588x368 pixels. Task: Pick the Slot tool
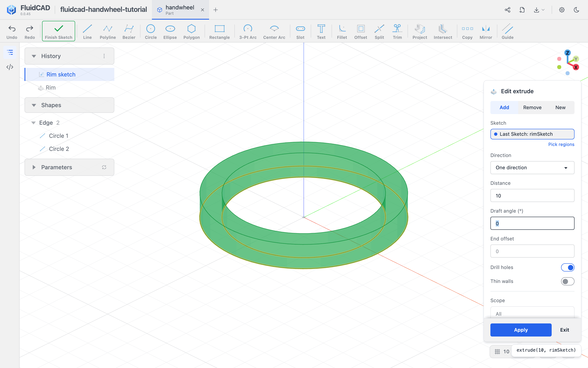tap(300, 32)
